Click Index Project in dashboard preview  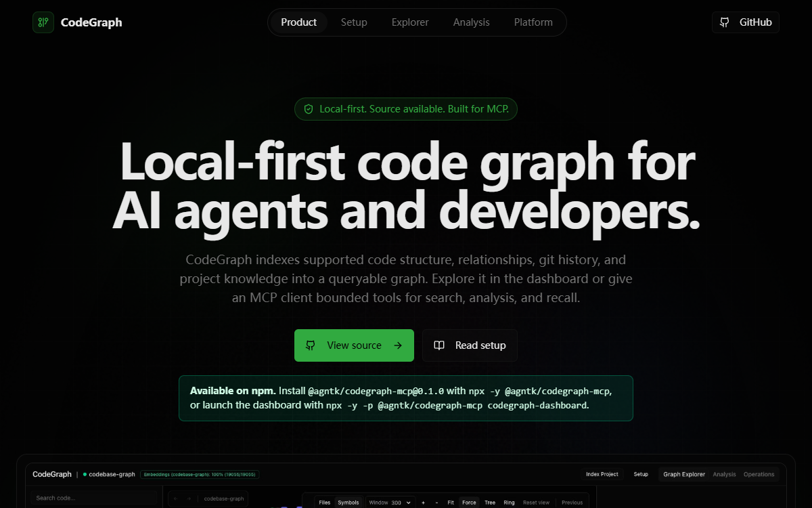tap(602, 474)
